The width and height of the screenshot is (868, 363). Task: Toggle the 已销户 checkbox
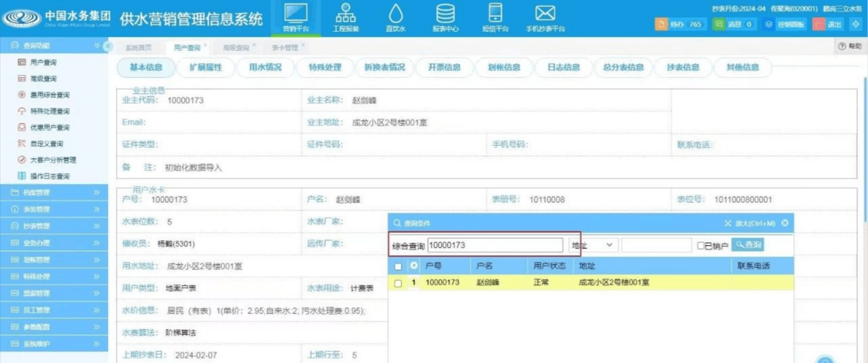coord(701,246)
